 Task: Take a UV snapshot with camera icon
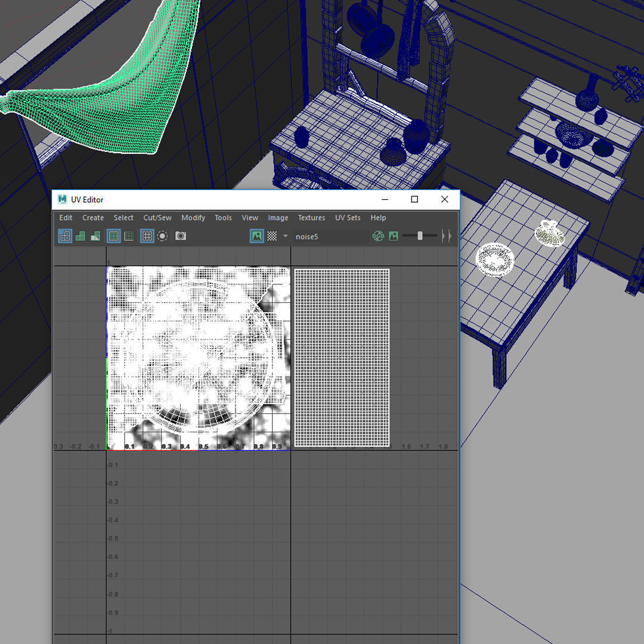[x=181, y=236]
